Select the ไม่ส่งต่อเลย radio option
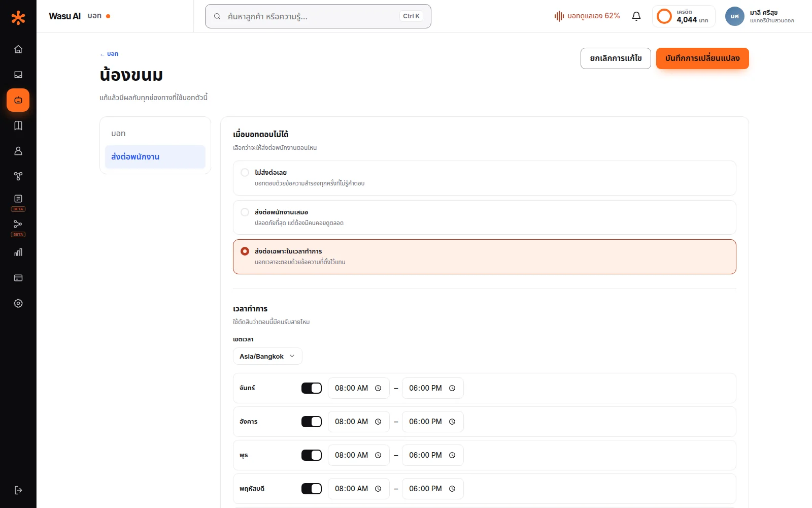This screenshot has height=508, width=812. point(245,173)
